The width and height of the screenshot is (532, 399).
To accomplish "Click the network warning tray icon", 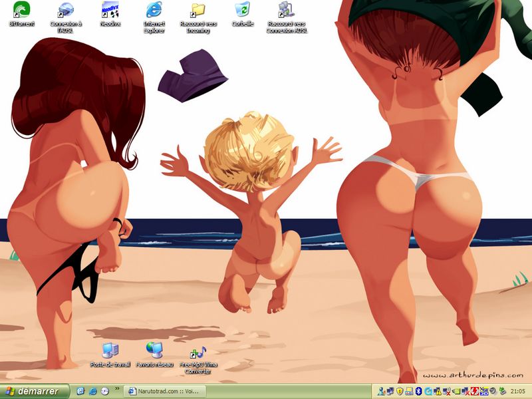I will coord(438,392).
